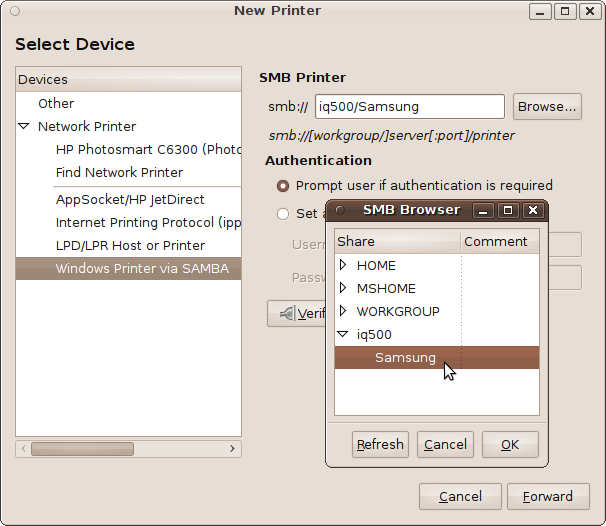
Task: Select the Samsung share row
Action: [x=437, y=357]
